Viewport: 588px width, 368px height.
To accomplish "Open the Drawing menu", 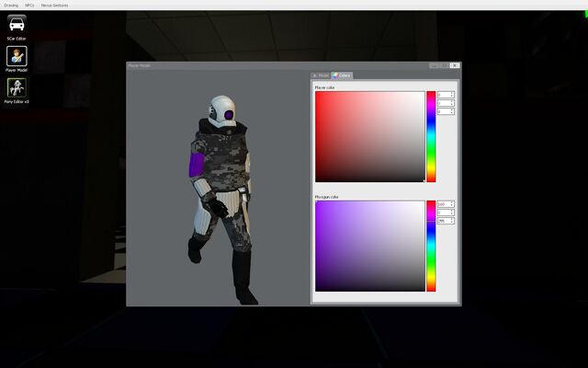I will 11,6.
